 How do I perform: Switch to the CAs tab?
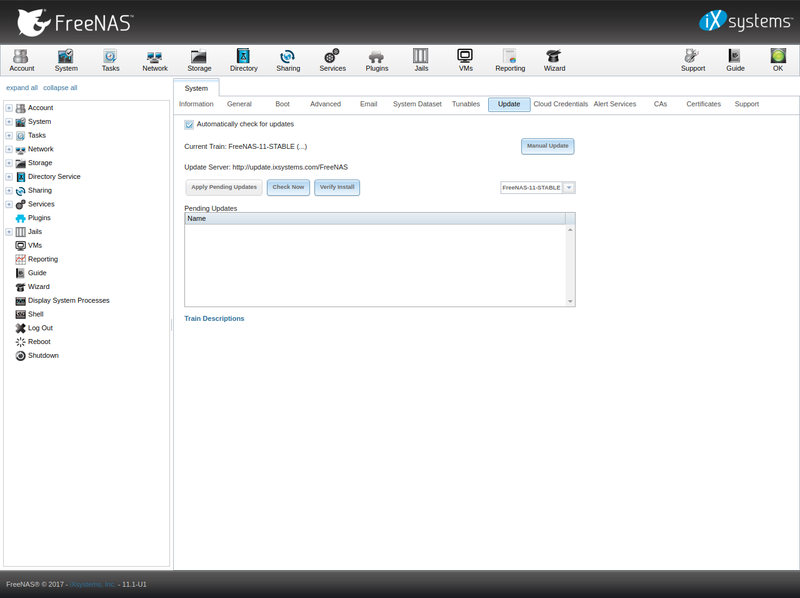click(x=660, y=104)
